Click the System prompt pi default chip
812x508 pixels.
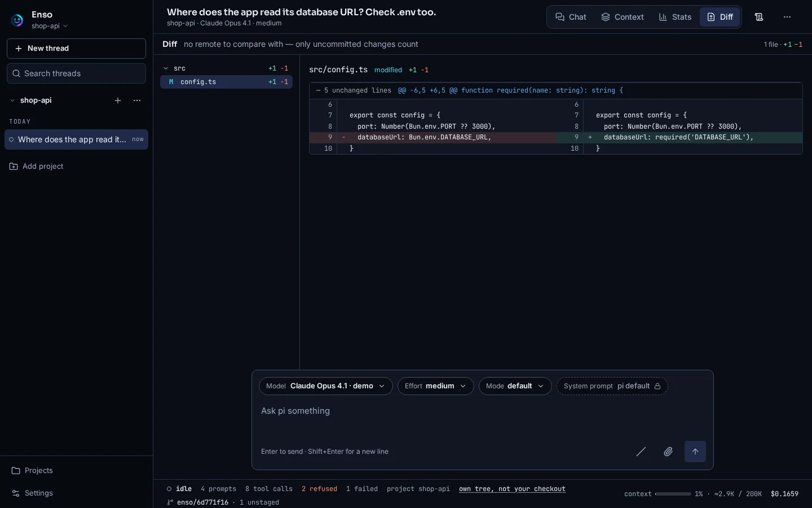(612, 386)
